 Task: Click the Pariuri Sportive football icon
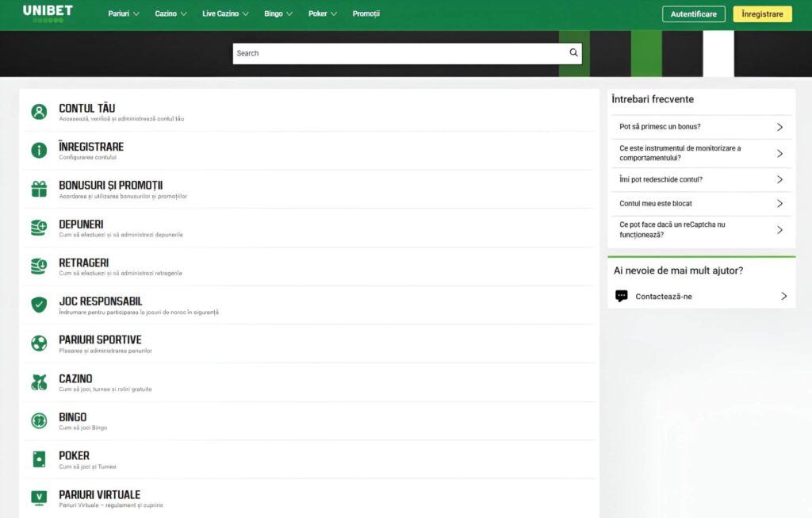click(x=39, y=343)
